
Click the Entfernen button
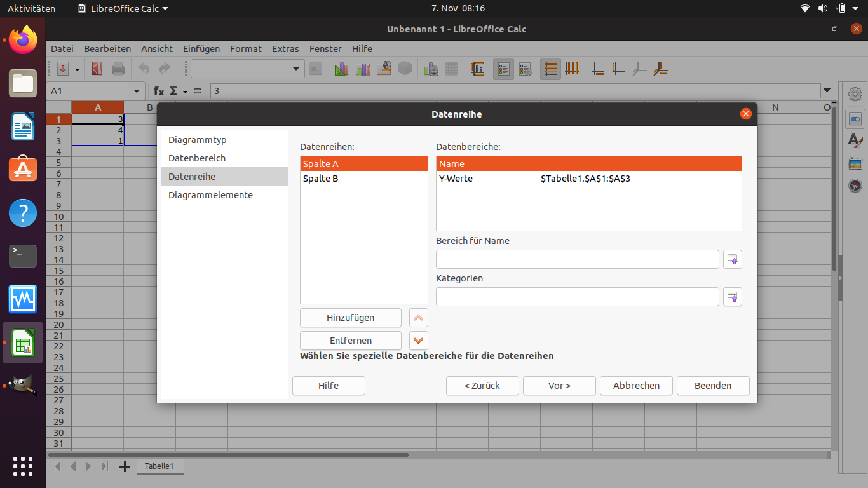coord(351,341)
